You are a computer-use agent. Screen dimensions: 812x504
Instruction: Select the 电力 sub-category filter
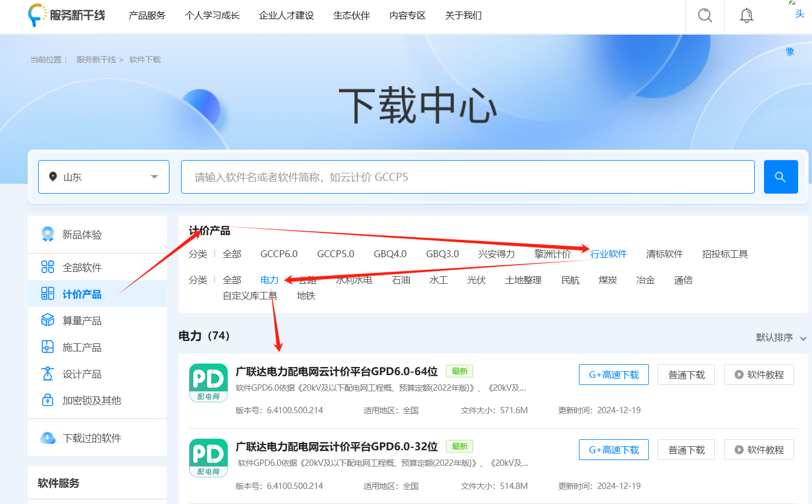(270, 280)
